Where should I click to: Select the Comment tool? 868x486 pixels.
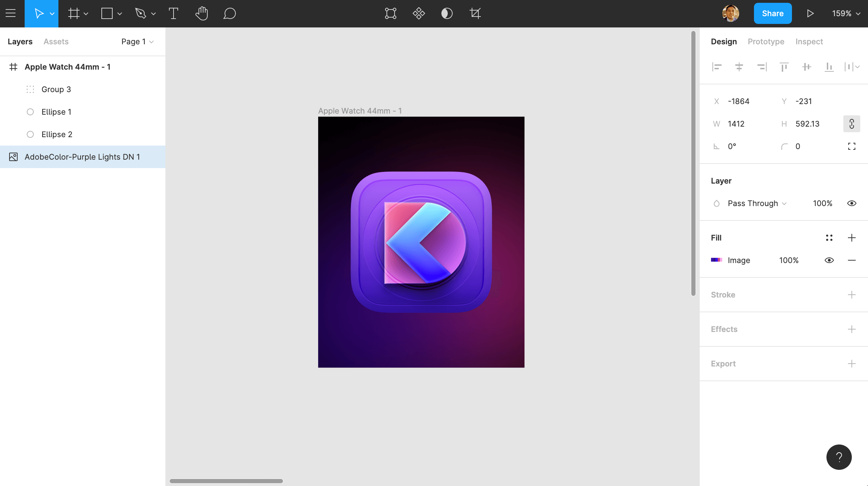[x=229, y=14]
